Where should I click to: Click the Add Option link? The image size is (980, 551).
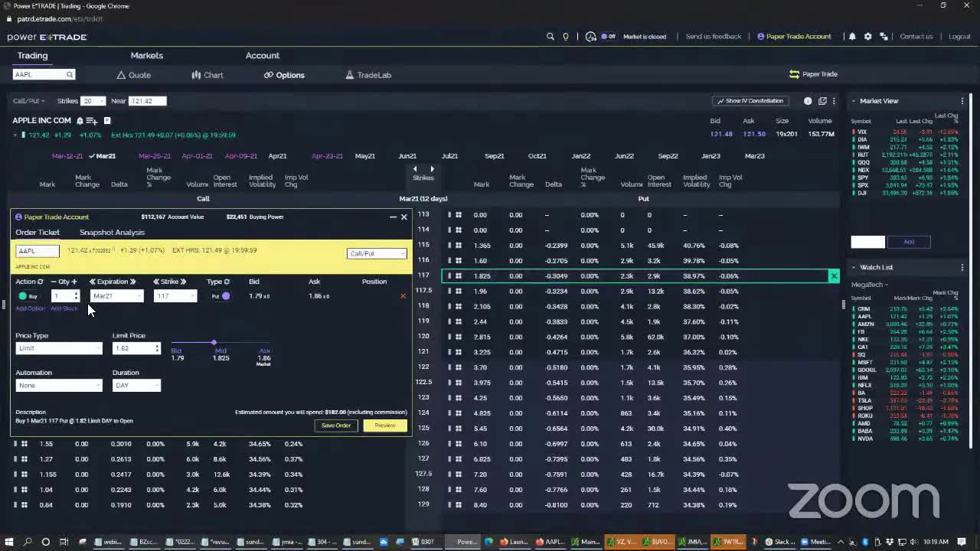(x=31, y=308)
